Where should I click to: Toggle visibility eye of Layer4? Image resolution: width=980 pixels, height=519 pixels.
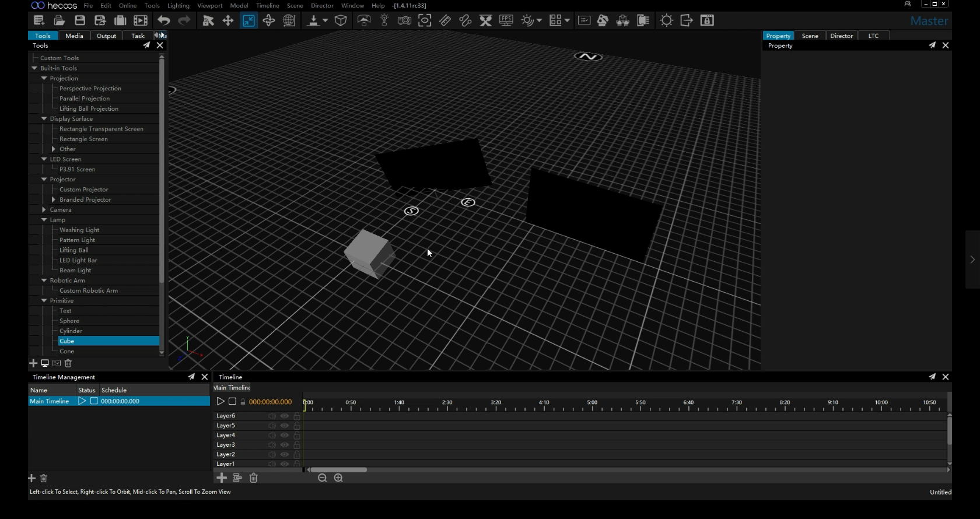point(285,435)
